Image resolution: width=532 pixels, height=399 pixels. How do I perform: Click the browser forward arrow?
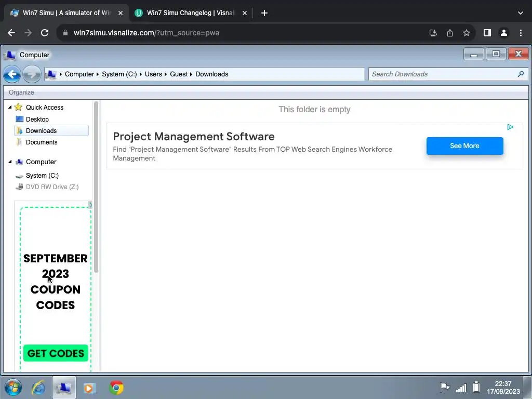pyautogui.click(x=28, y=33)
